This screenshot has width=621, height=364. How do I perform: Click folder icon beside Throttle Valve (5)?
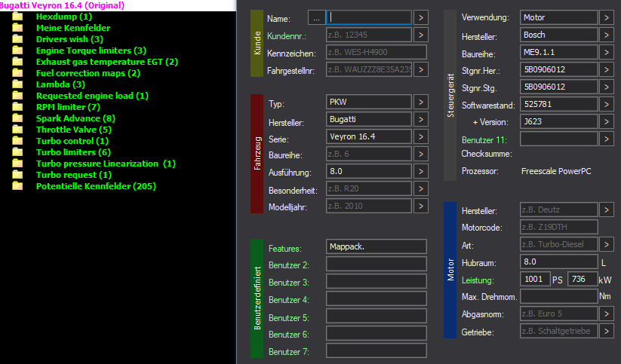pyautogui.click(x=17, y=130)
